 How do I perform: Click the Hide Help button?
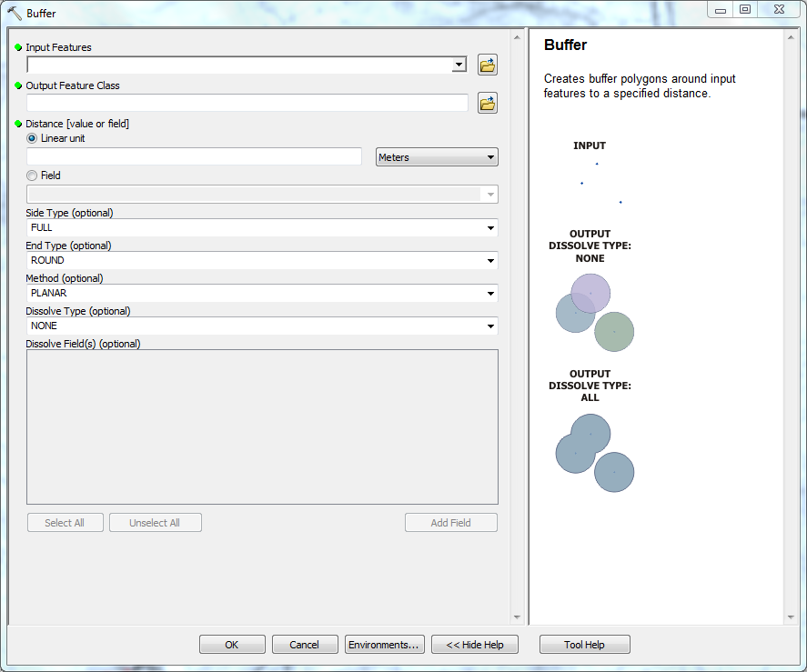click(x=474, y=645)
